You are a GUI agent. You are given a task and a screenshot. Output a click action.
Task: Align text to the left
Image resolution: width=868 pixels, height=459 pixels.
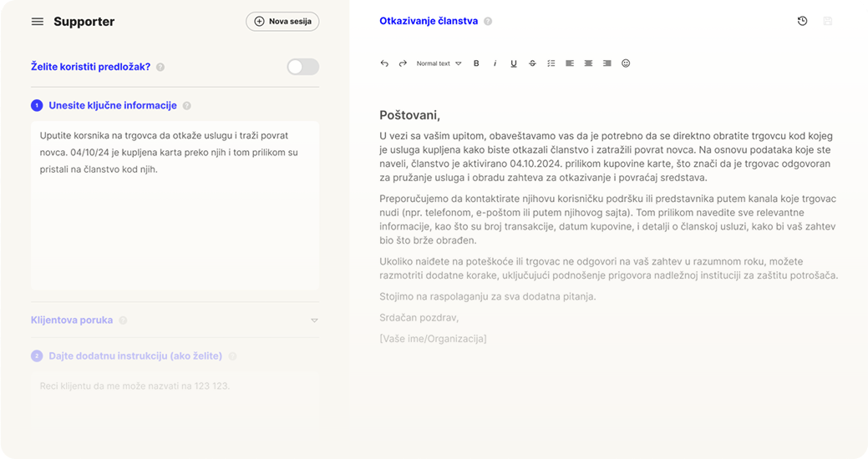pyautogui.click(x=570, y=63)
